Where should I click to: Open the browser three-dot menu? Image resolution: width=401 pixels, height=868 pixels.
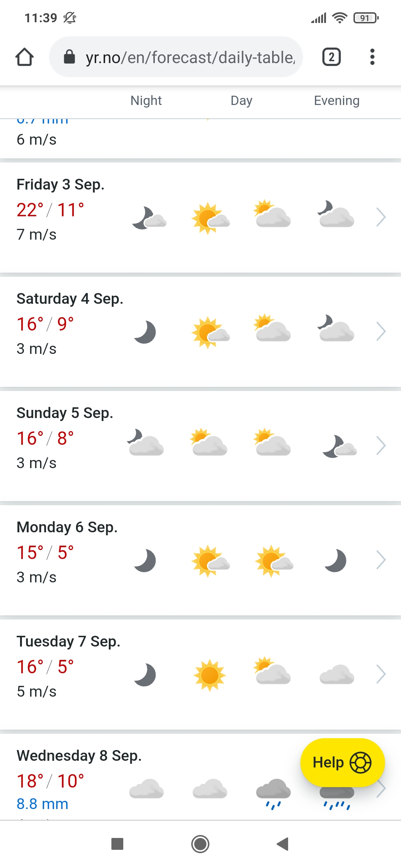pyautogui.click(x=372, y=57)
